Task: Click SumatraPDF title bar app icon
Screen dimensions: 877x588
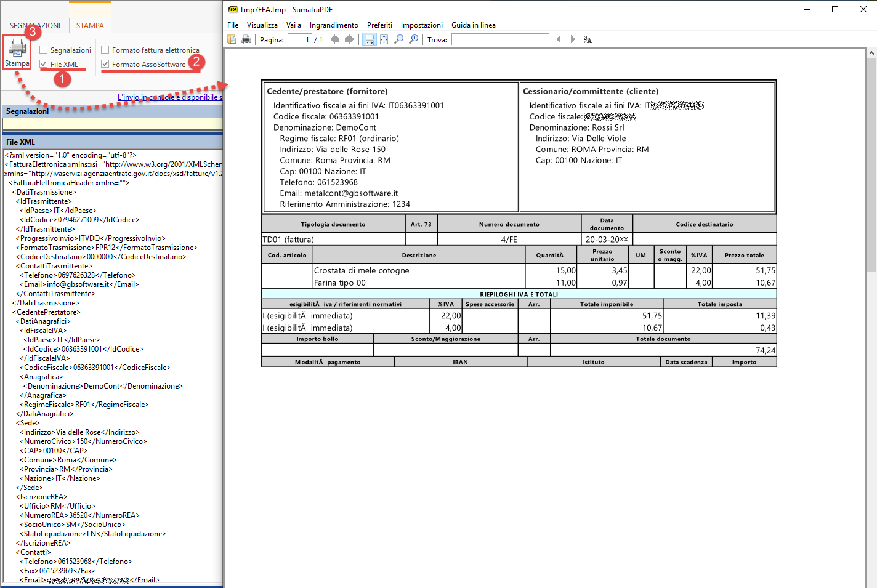Action: tap(233, 9)
